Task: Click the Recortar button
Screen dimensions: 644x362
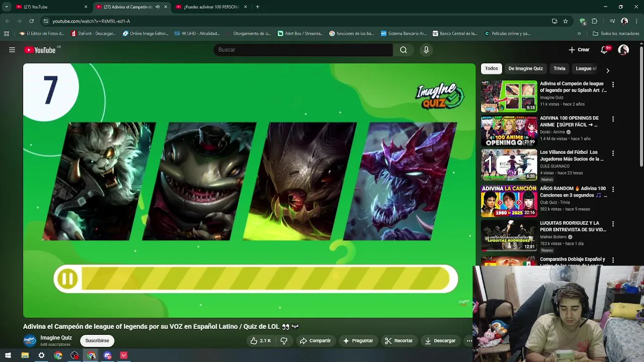Action: [x=398, y=340]
